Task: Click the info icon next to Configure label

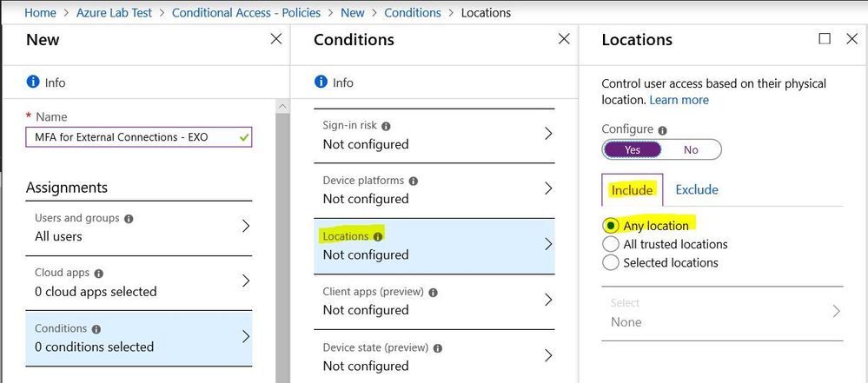Action: tap(662, 130)
